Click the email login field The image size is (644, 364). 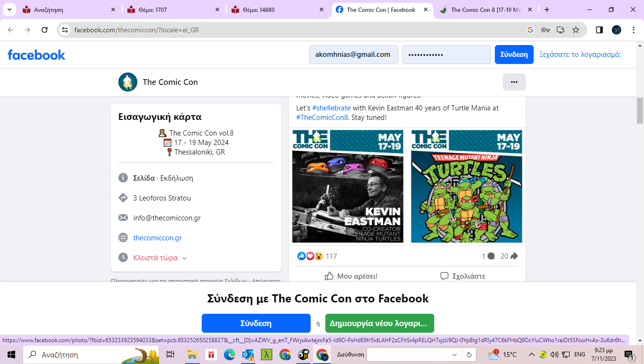pos(354,55)
